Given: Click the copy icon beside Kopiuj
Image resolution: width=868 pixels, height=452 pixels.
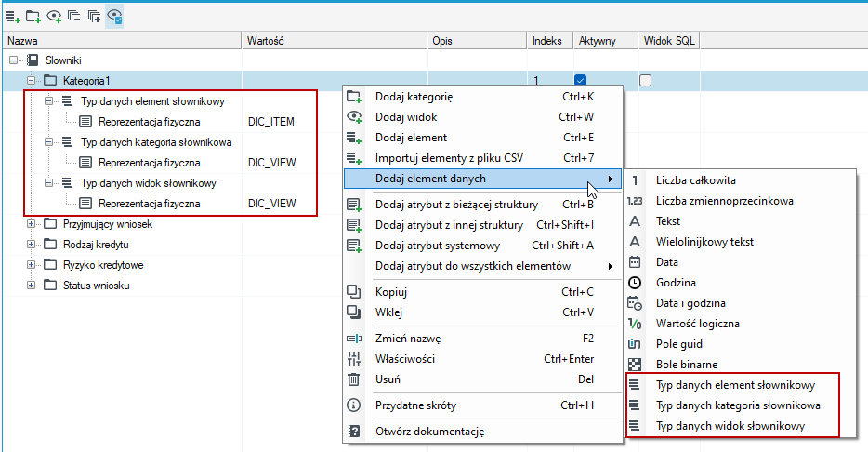Looking at the screenshot, I should click(354, 292).
